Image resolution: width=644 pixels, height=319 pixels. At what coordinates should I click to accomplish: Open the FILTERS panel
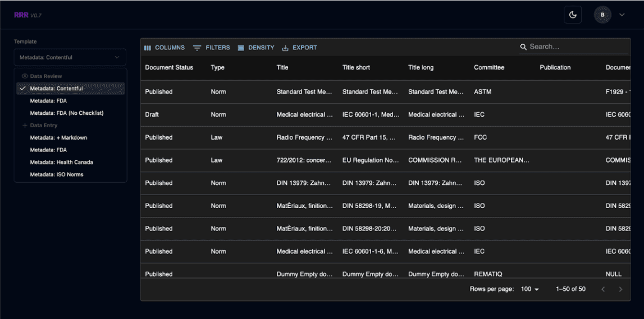tap(212, 48)
